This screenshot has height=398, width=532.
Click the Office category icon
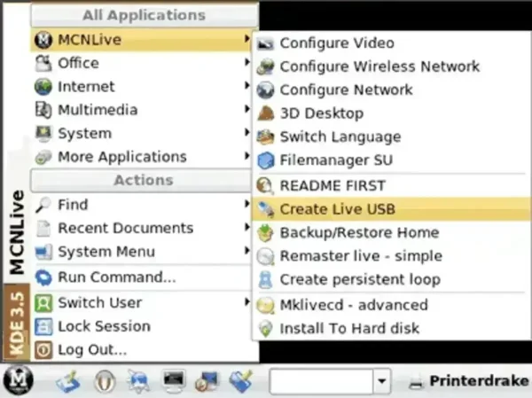click(43, 63)
